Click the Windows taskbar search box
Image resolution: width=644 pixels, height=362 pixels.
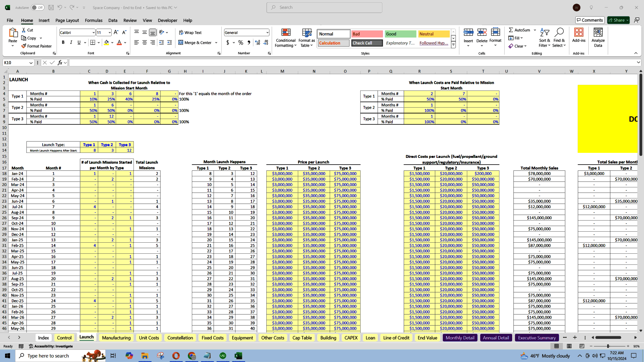(60, 356)
